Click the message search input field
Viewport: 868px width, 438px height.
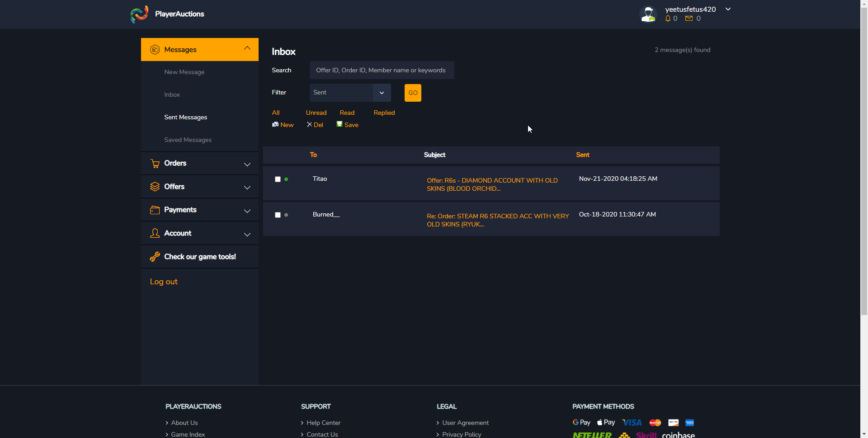pos(382,71)
